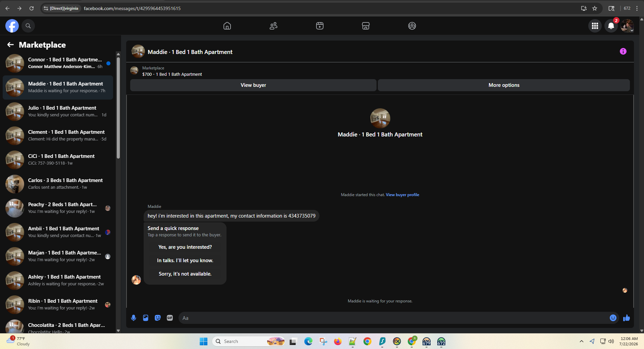Send quick response 'Sorry, it's not available.'

point(185,274)
